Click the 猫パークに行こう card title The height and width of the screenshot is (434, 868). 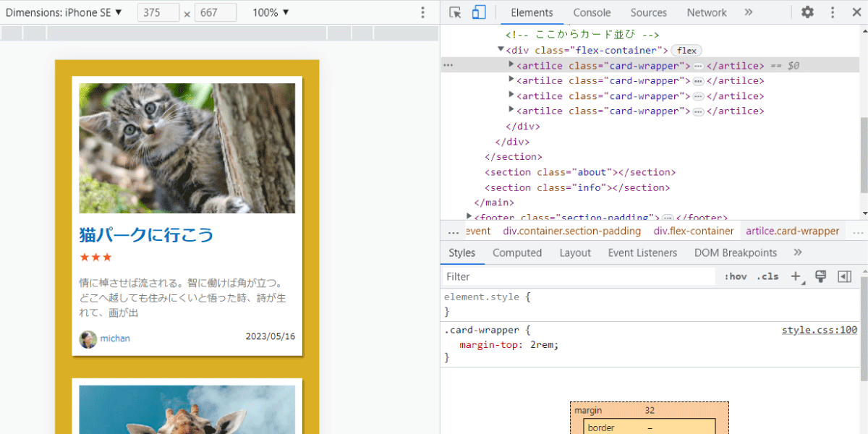(x=146, y=234)
